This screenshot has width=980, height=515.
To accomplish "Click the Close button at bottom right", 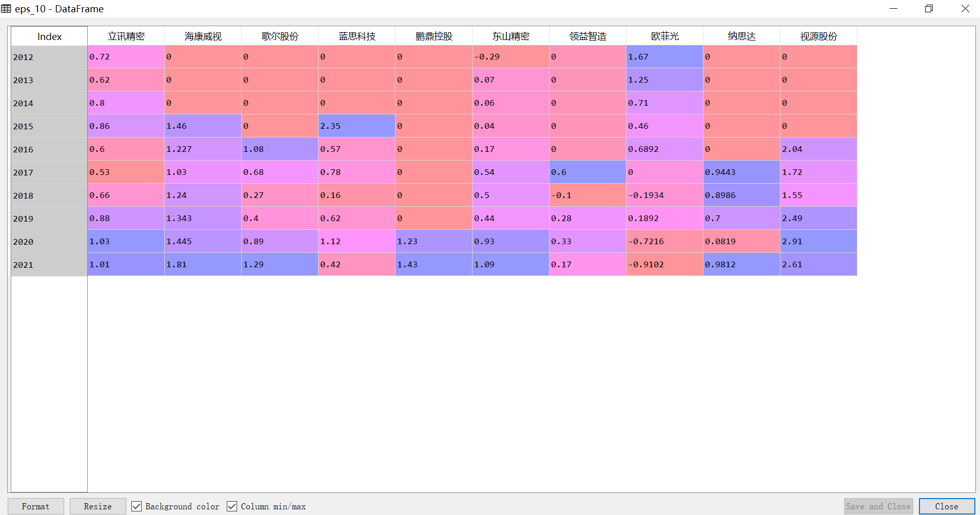I will 947,506.
